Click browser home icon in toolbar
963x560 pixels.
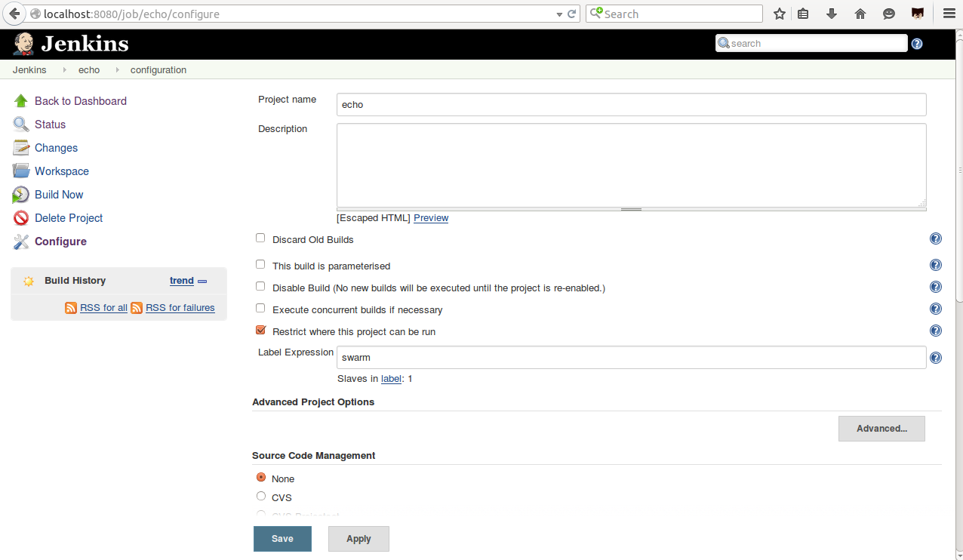[x=860, y=14]
